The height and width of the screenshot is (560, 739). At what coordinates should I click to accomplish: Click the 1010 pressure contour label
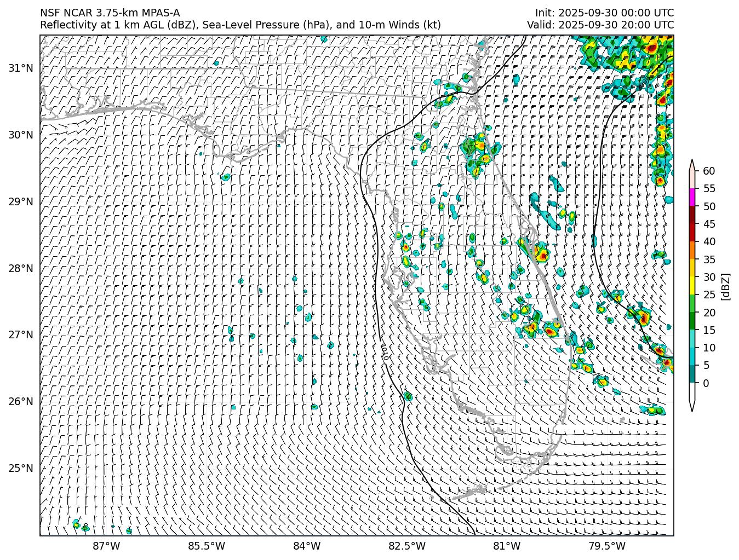pos(385,352)
